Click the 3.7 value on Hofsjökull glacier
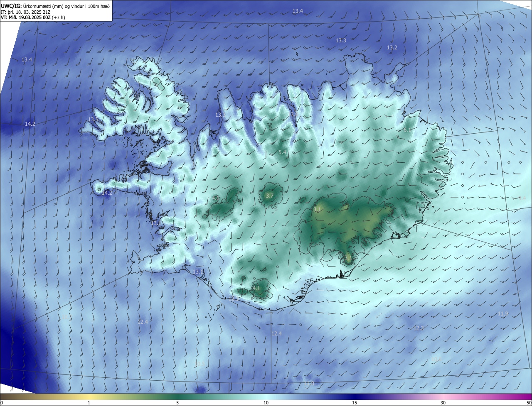This screenshot has width=532, height=406. coord(269,196)
